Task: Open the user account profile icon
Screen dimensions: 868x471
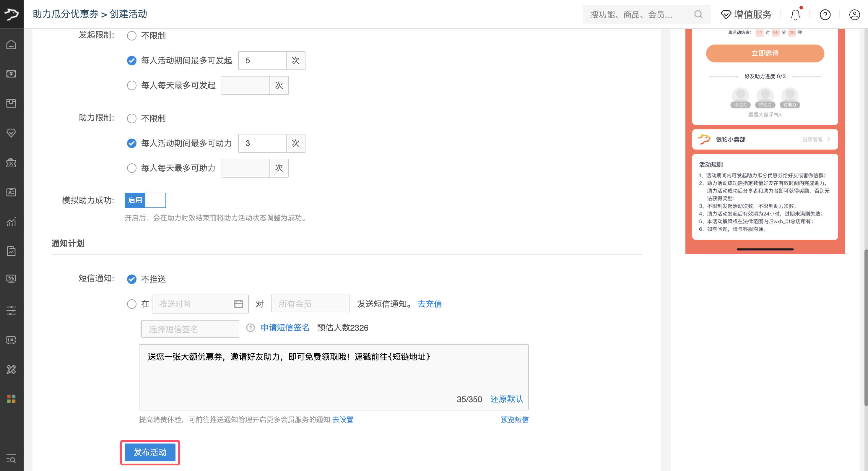Action: coord(854,15)
